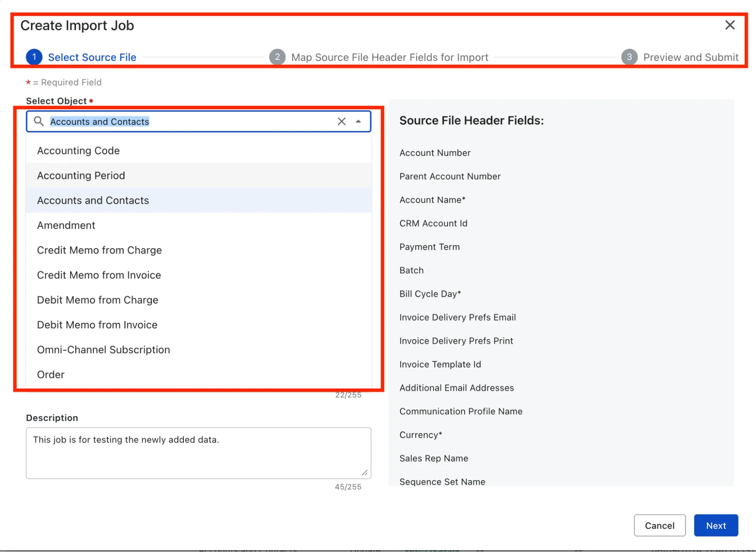
Task: Go to Select Source File step
Action: [92, 57]
